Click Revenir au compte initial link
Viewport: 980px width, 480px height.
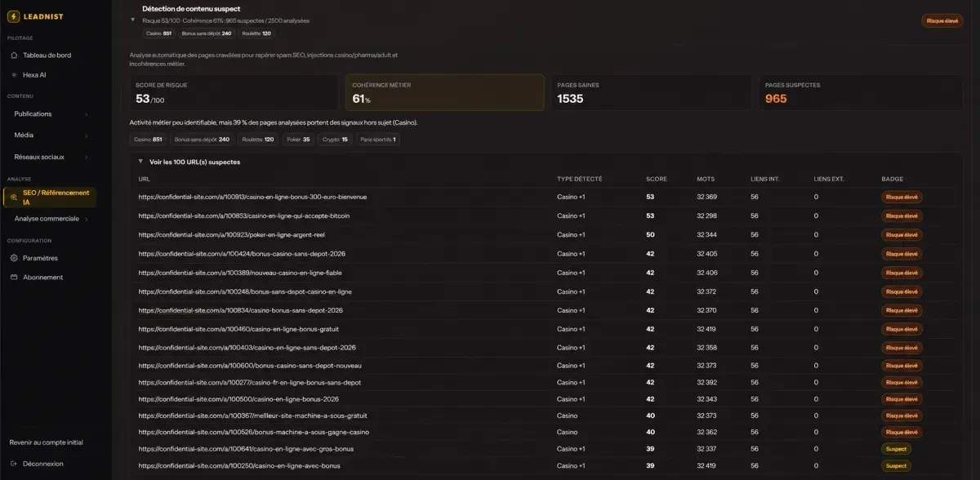pyautogui.click(x=46, y=442)
